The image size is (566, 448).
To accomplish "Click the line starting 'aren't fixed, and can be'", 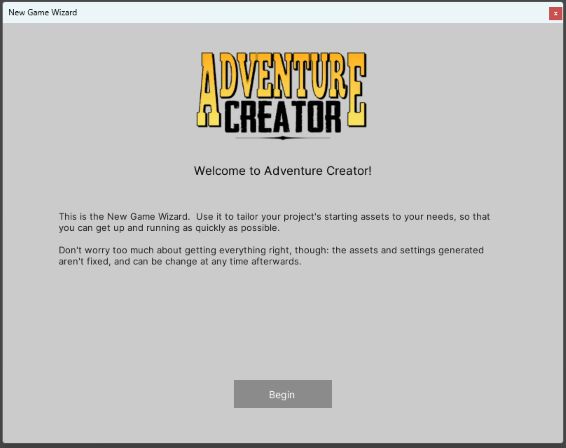I will tap(180, 261).
